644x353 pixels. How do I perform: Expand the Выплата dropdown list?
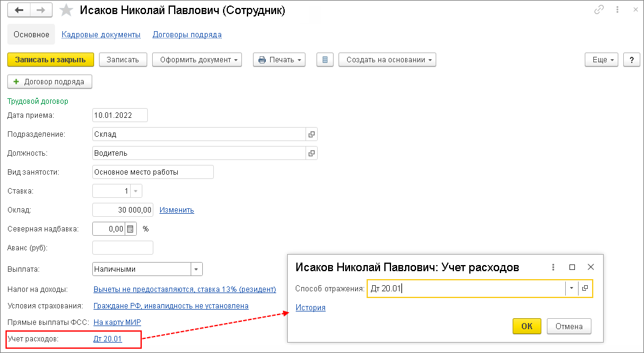click(x=196, y=269)
